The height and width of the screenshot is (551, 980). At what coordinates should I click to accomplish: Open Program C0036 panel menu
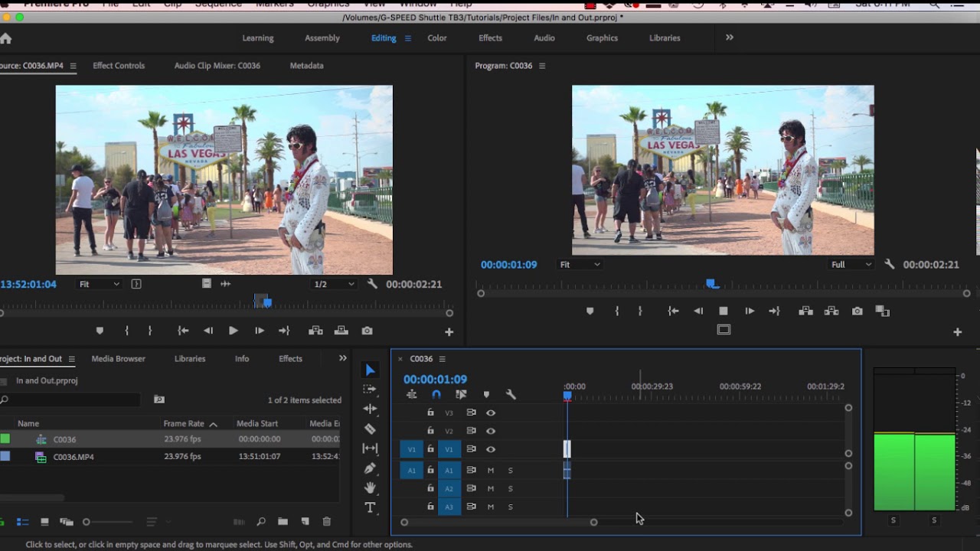point(542,66)
